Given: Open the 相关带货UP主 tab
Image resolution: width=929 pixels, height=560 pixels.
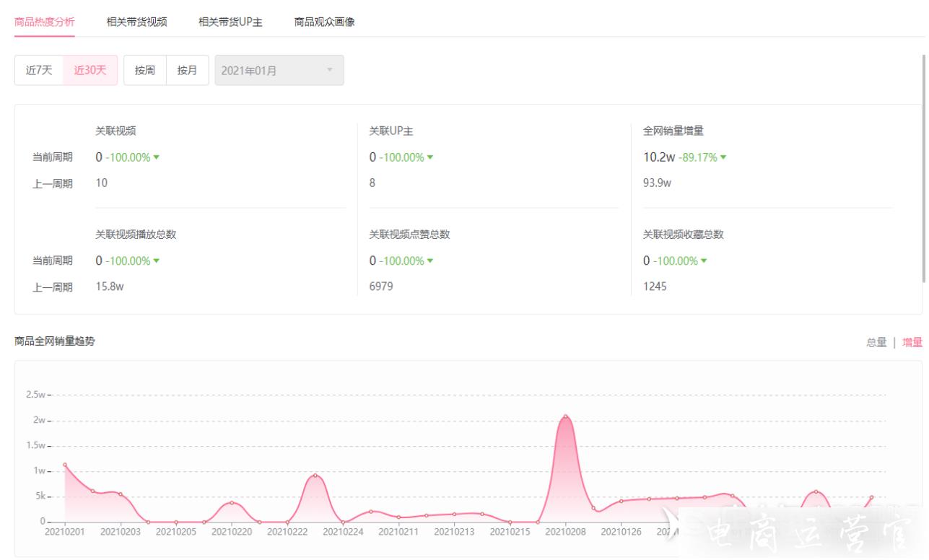Looking at the screenshot, I should click(230, 22).
